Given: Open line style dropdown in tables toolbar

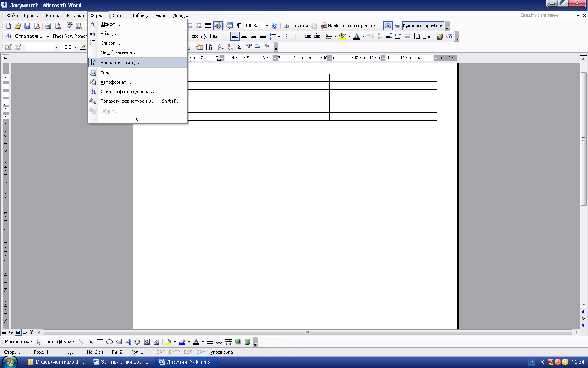Looking at the screenshot, I should pyautogui.click(x=56, y=47).
